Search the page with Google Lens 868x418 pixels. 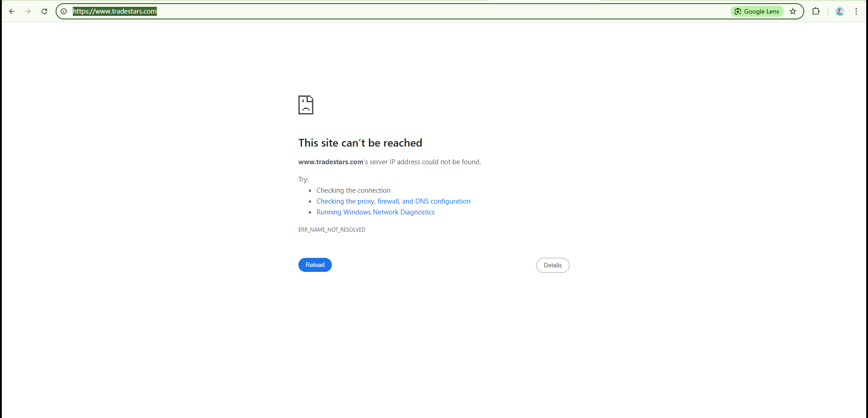click(757, 11)
